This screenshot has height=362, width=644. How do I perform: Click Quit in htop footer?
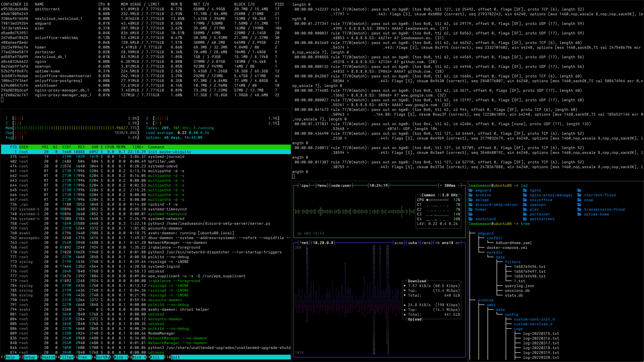coord(175,357)
